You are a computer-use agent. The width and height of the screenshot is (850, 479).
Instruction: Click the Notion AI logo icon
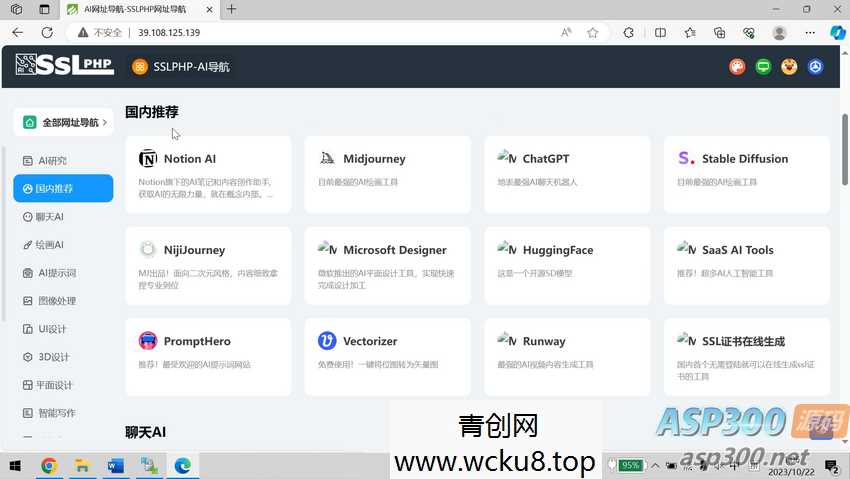tap(147, 158)
